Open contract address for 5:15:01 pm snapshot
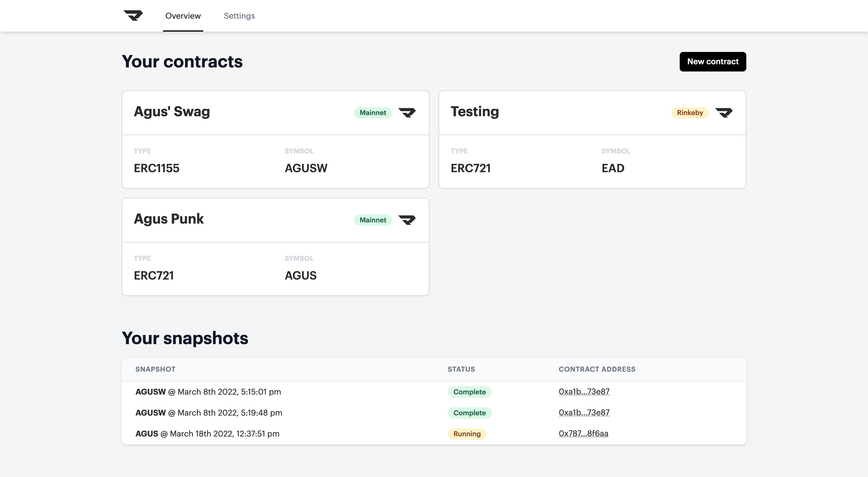868x477 pixels. coord(584,392)
